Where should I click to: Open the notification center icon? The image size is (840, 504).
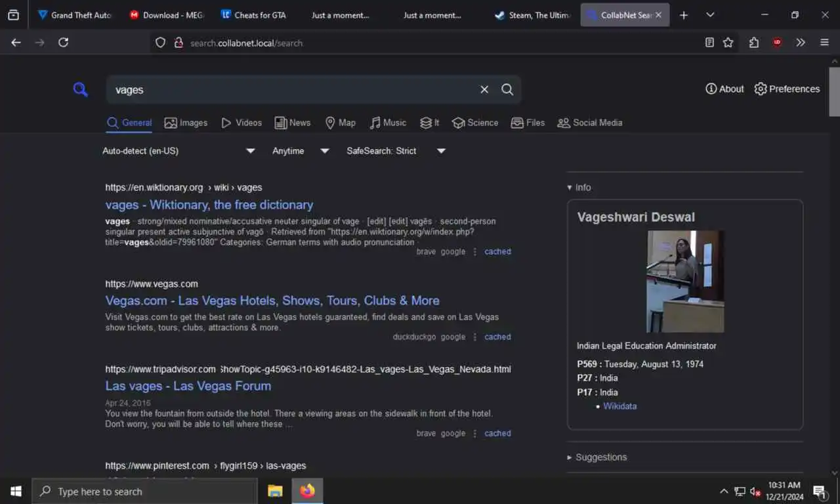[x=820, y=491]
